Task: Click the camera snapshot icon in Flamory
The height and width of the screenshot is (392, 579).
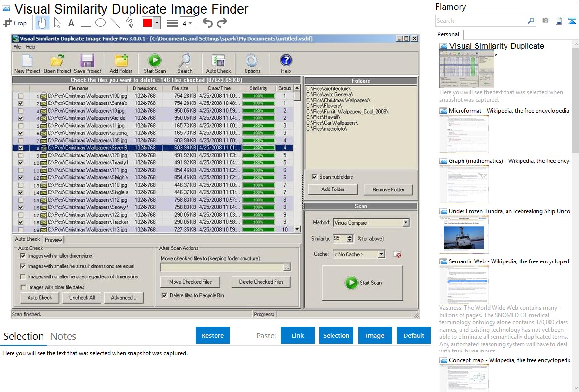Action: tap(545, 21)
